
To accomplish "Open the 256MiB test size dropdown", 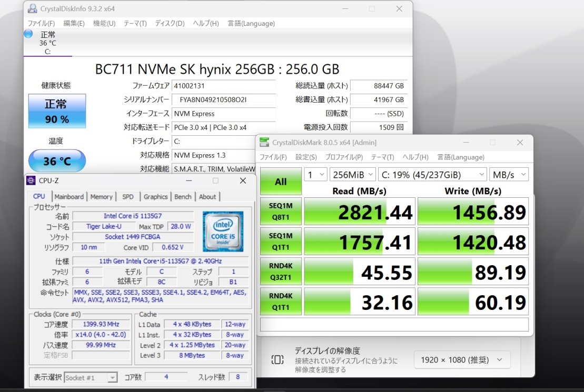I will [x=352, y=175].
